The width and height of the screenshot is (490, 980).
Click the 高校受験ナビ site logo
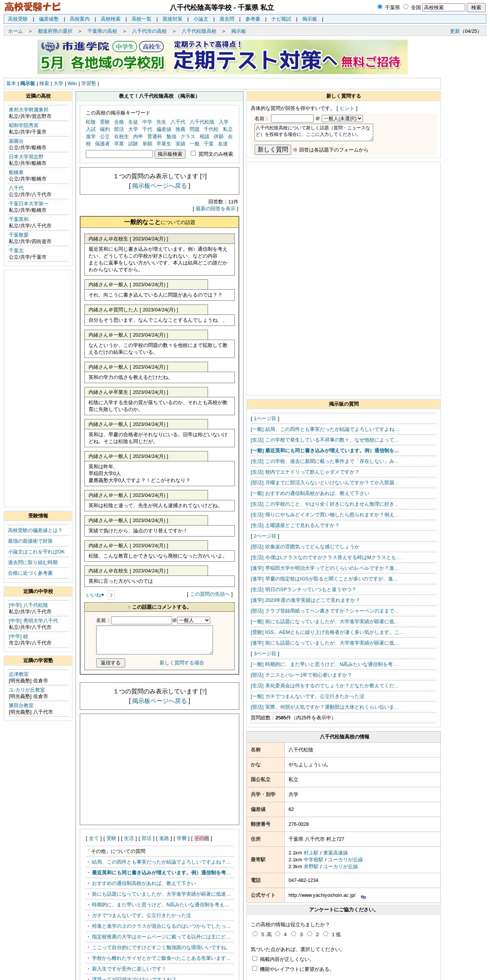(x=32, y=7)
